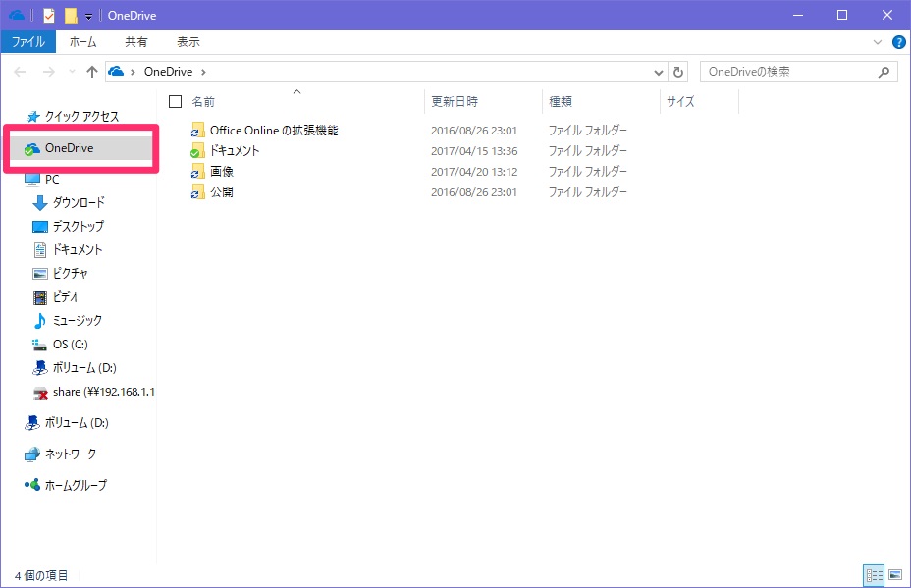Viewport: 911px width, 588px height.
Task: Go back using the Back arrow
Action: (20, 72)
